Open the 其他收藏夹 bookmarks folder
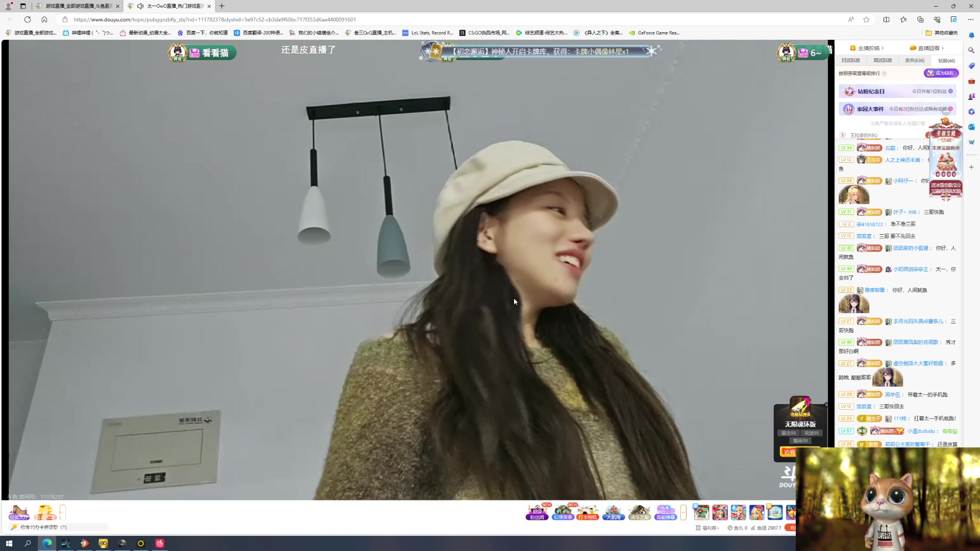 click(942, 33)
